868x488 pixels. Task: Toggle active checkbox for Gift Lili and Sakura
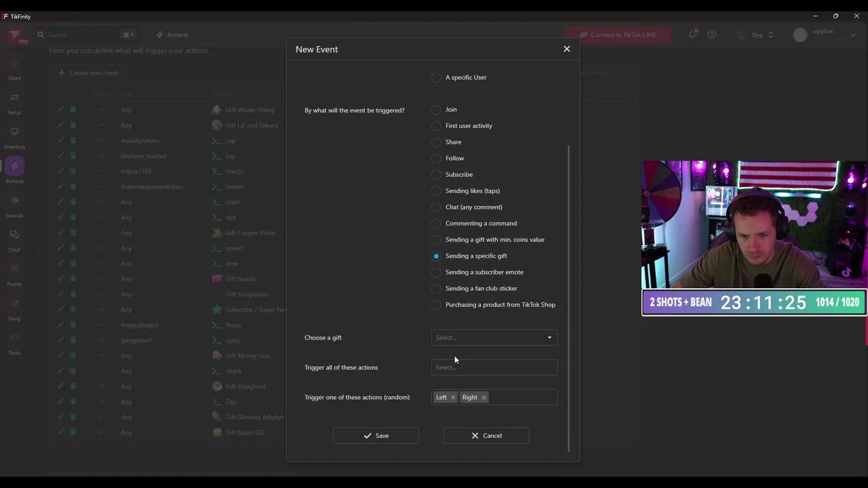(101, 125)
